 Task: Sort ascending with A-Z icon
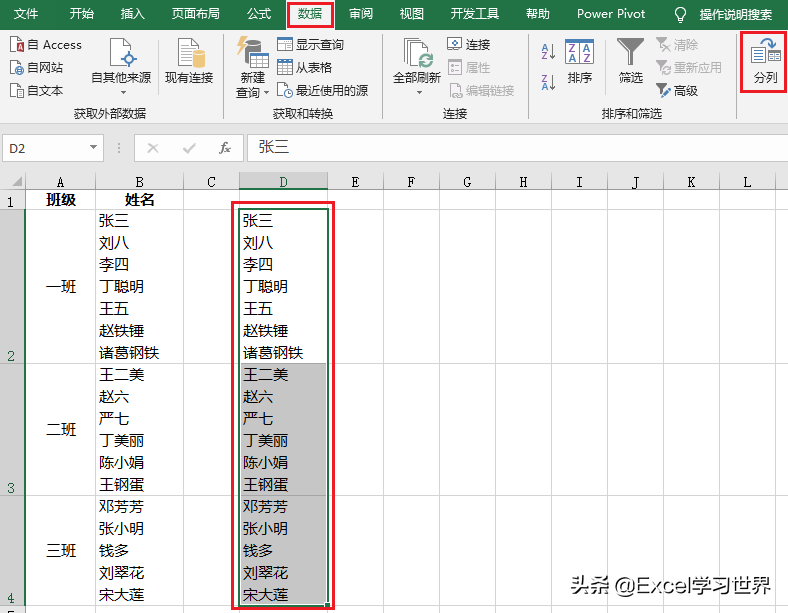[548, 51]
